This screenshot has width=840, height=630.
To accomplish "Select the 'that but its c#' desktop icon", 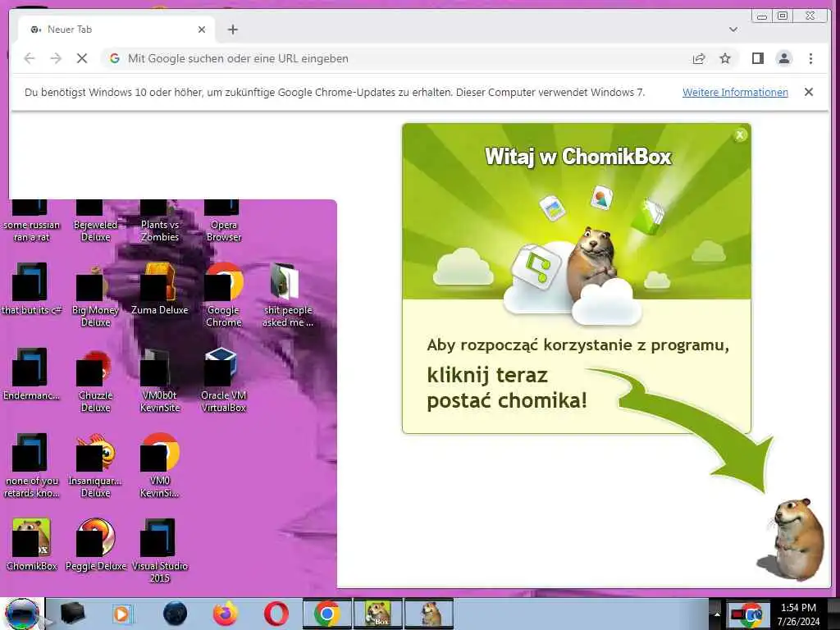I will click(31, 290).
